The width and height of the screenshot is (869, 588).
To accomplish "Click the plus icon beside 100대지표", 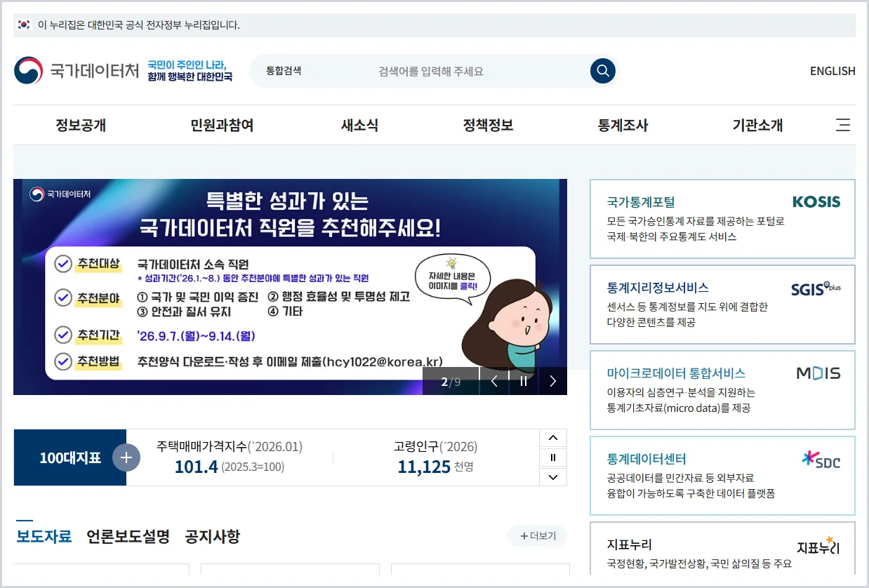I will click(126, 457).
